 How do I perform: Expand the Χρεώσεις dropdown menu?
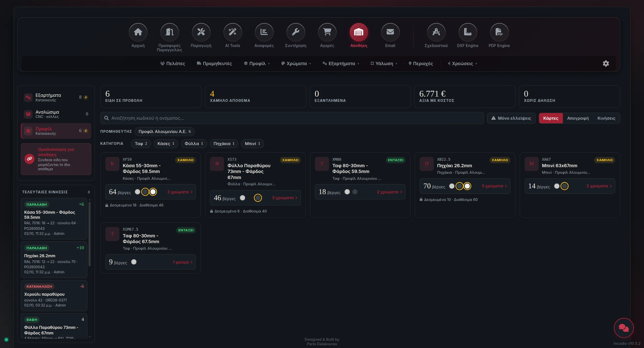(462, 64)
